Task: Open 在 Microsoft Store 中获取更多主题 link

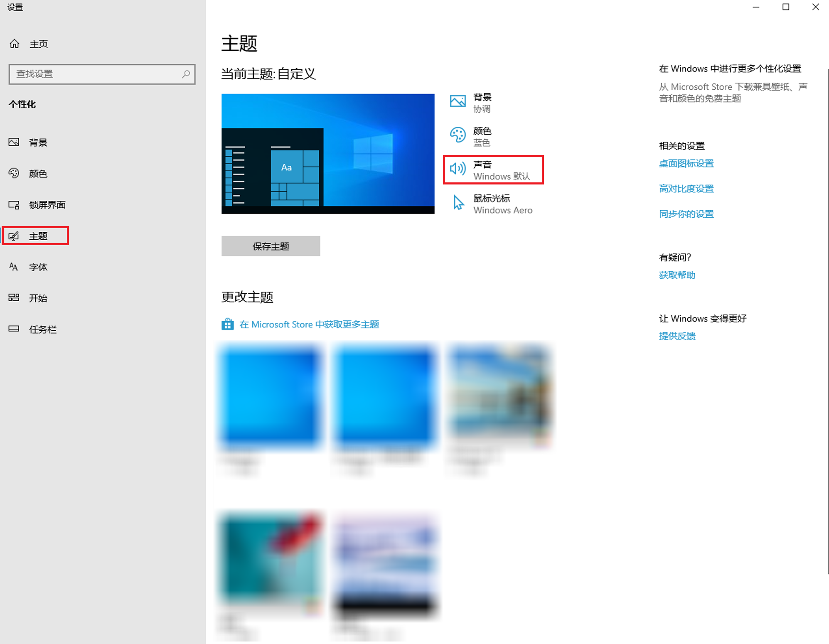Action: coord(309,324)
